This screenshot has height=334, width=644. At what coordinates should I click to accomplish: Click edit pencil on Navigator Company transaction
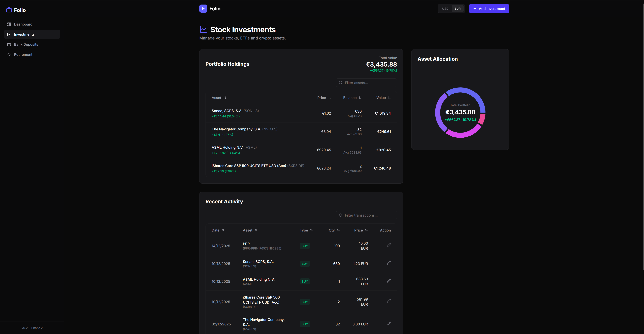tap(389, 323)
